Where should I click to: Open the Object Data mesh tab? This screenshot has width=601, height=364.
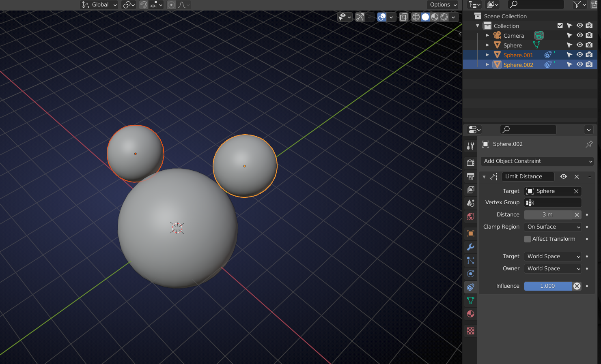(x=470, y=300)
